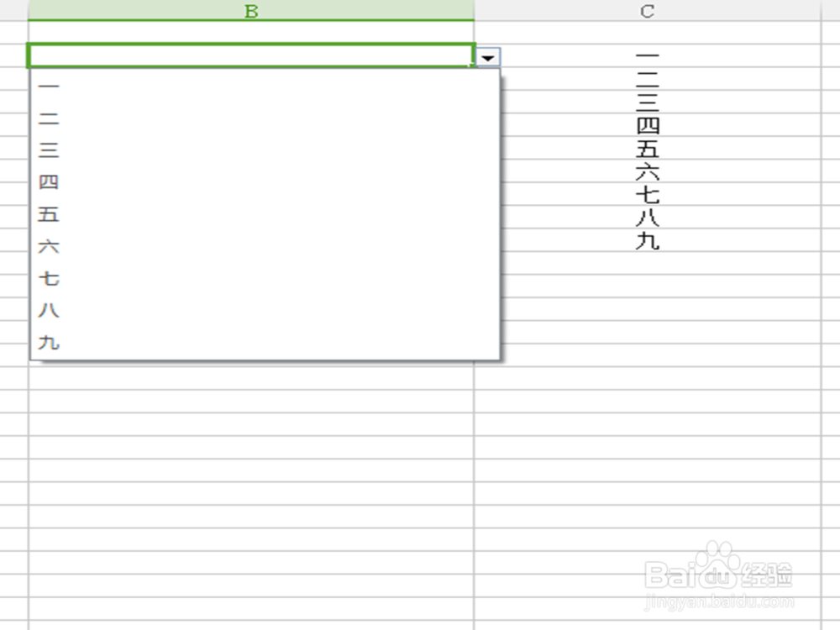
Task: Choose 六 from the dropdown list
Action: click(x=265, y=246)
